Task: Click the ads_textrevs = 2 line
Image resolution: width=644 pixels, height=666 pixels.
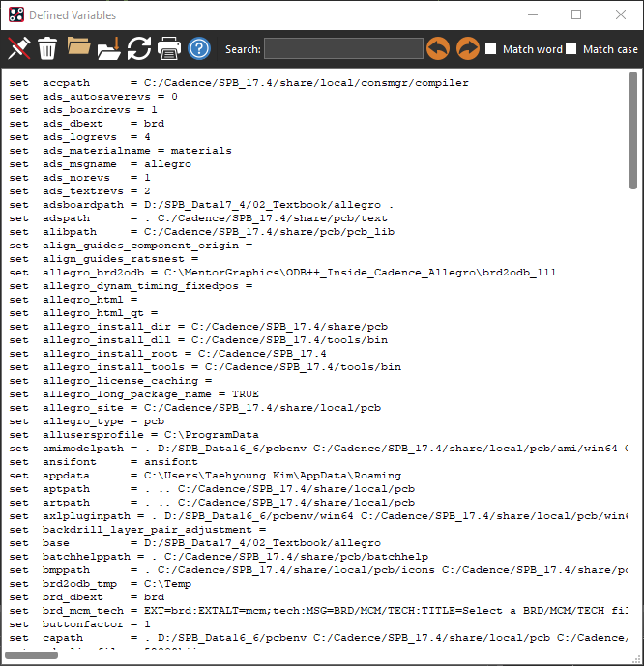Action: (80, 191)
